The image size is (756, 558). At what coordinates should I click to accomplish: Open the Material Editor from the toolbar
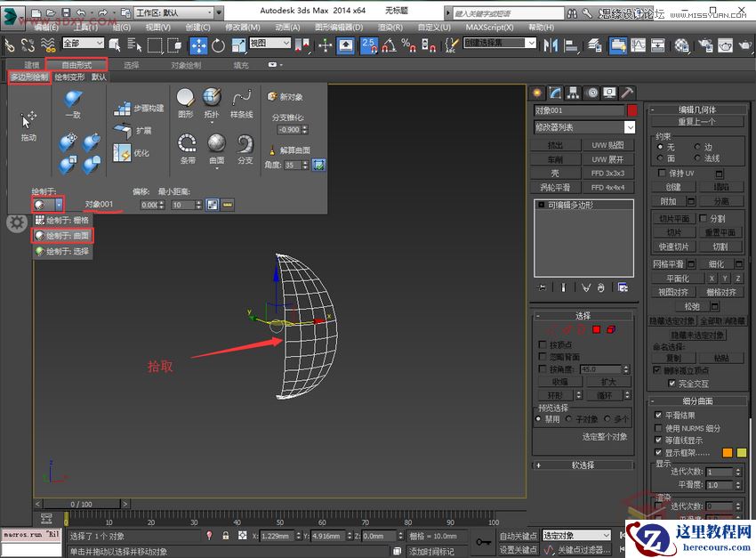pyautogui.click(x=680, y=45)
